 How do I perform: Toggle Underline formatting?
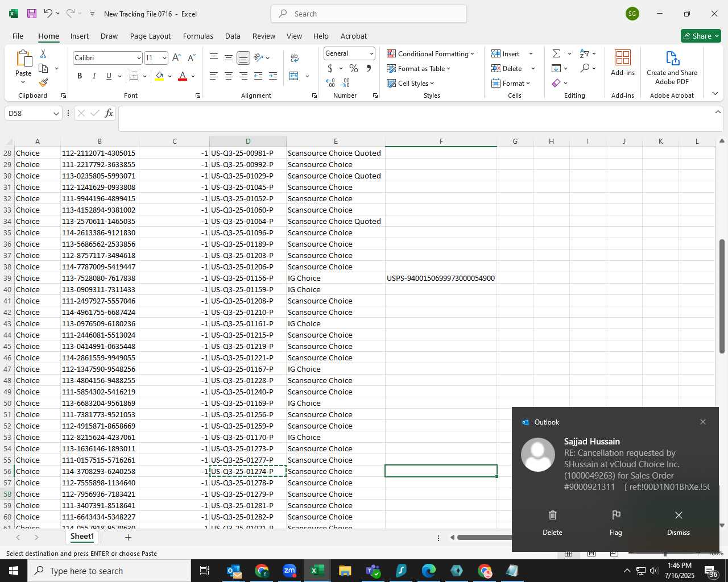[109, 76]
